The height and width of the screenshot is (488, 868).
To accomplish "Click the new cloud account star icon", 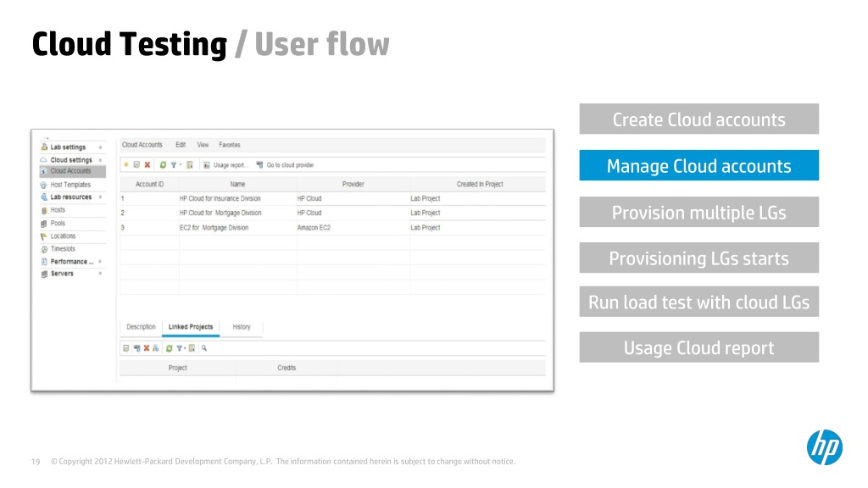I will [126, 165].
